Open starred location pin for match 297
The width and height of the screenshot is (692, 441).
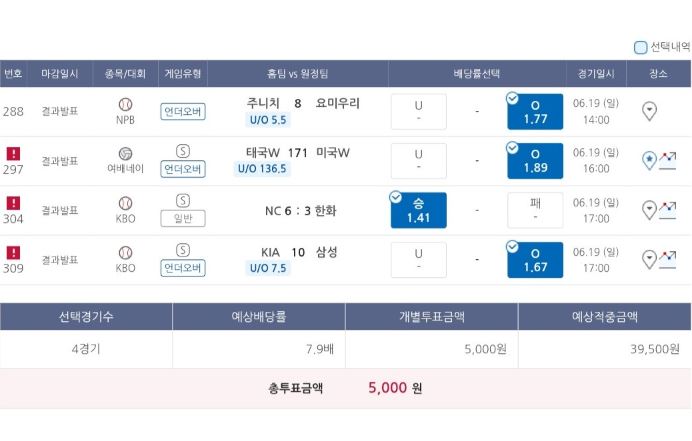[x=649, y=160]
